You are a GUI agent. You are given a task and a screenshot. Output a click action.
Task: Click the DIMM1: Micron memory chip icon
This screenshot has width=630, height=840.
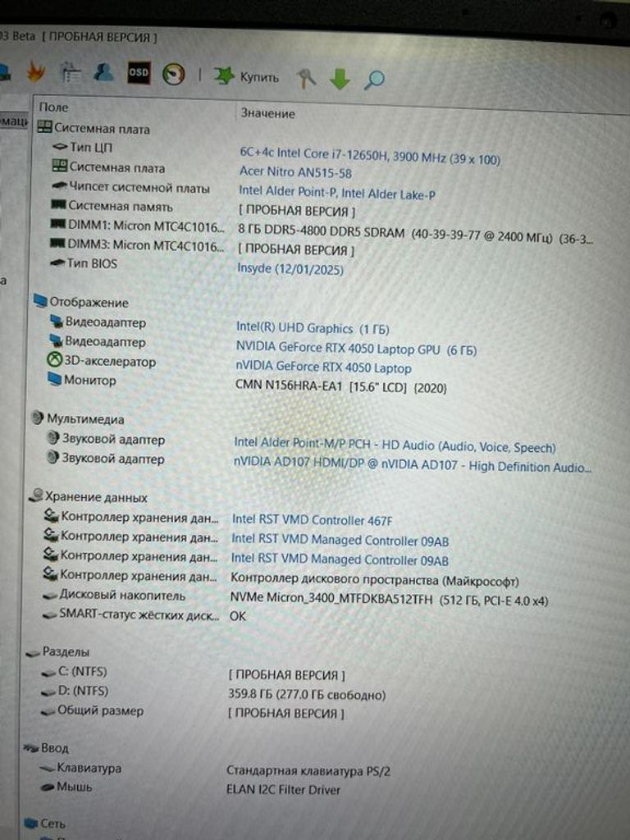tap(57, 225)
